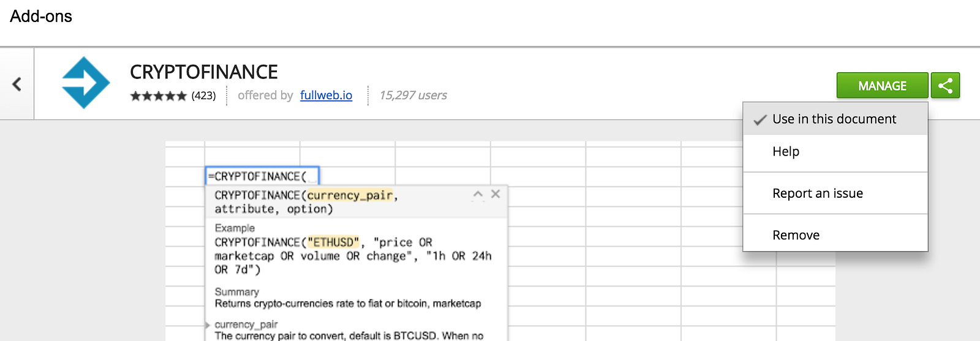Click the 15,297 users text

click(x=413, y=96)
